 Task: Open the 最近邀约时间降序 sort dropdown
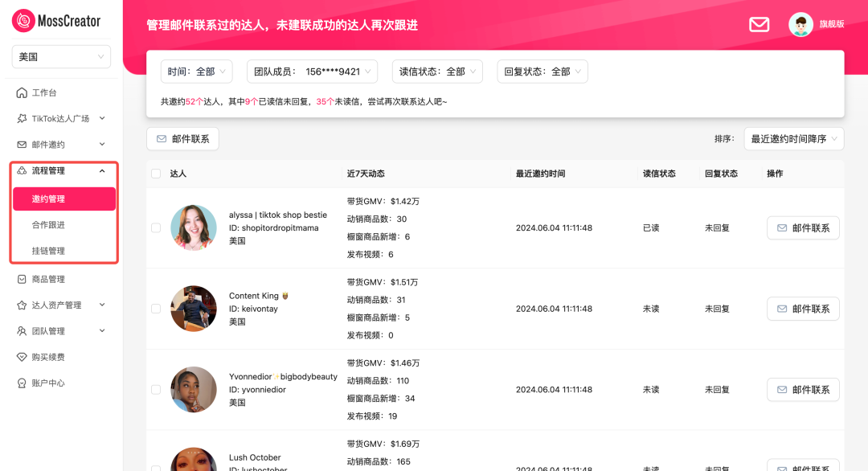pos(793,139)
